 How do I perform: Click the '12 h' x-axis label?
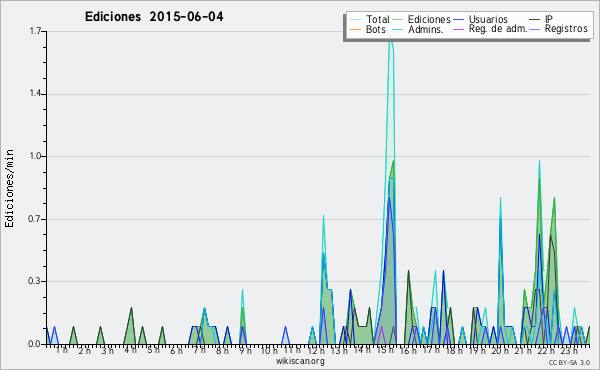(316, 350)
